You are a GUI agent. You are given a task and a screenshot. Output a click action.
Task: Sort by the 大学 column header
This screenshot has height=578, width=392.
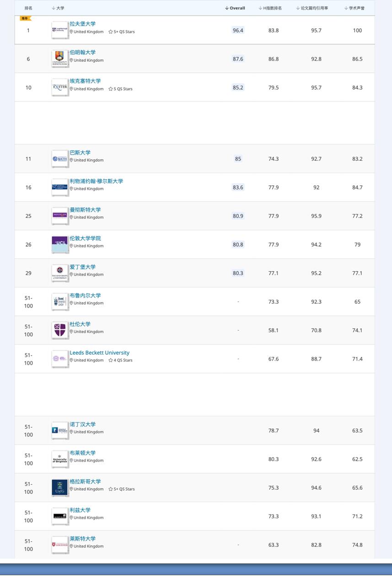pos(58,8)
